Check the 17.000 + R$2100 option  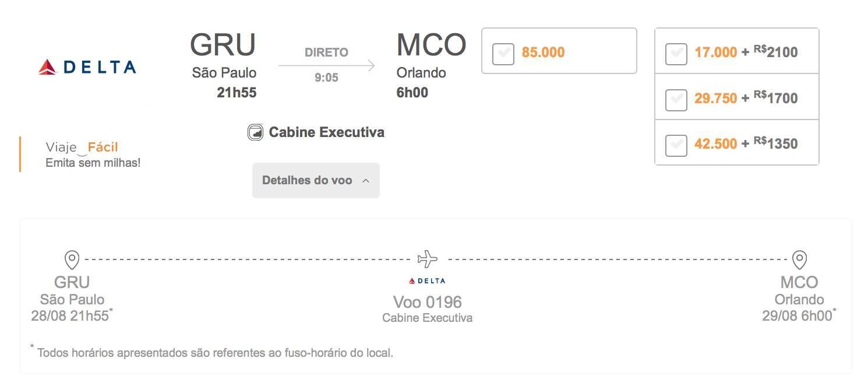[x=676, y=54]
